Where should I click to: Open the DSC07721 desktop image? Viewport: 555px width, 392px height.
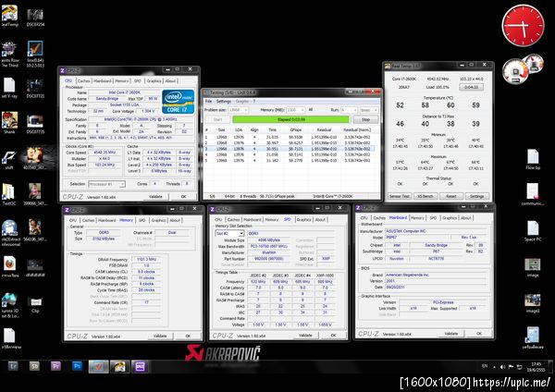pos(35,88)
